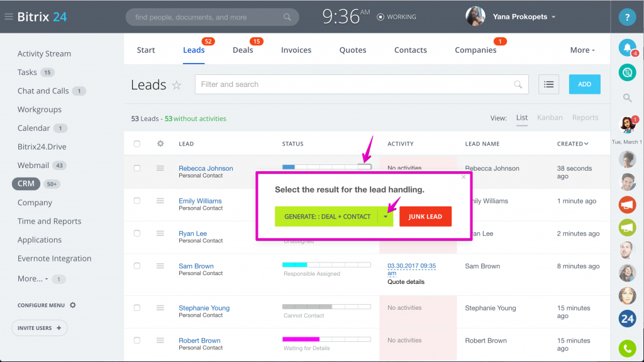Open row menu for Sam Brown
644x362 pixels.
pyautogui.click(x=160, y=266)
